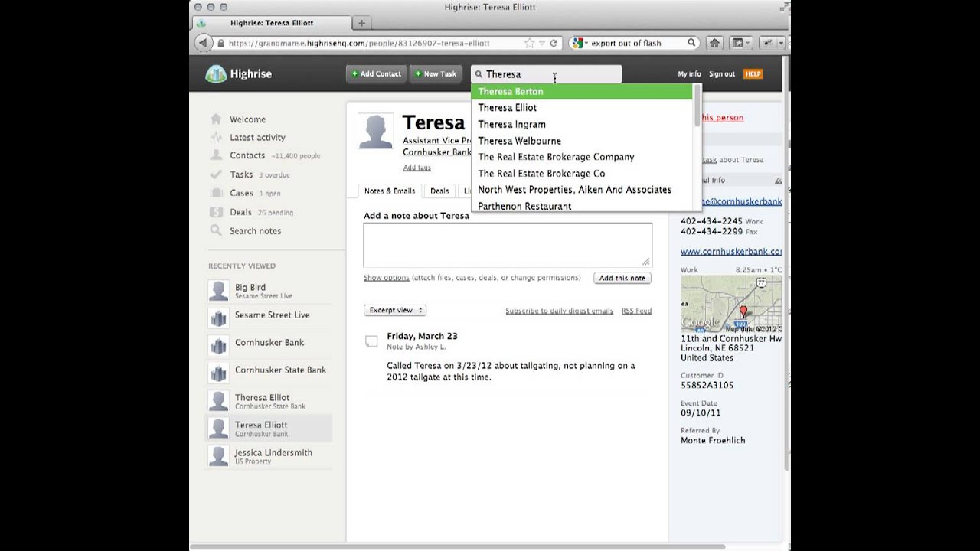
Task: Open My info link
Action: pyautogui.click(x=689, y=74)
